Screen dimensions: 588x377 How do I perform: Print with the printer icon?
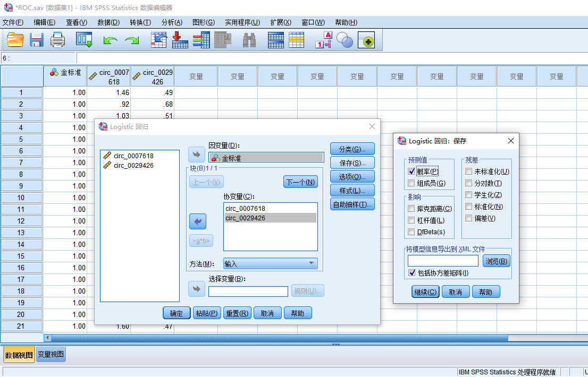[57, 40]
